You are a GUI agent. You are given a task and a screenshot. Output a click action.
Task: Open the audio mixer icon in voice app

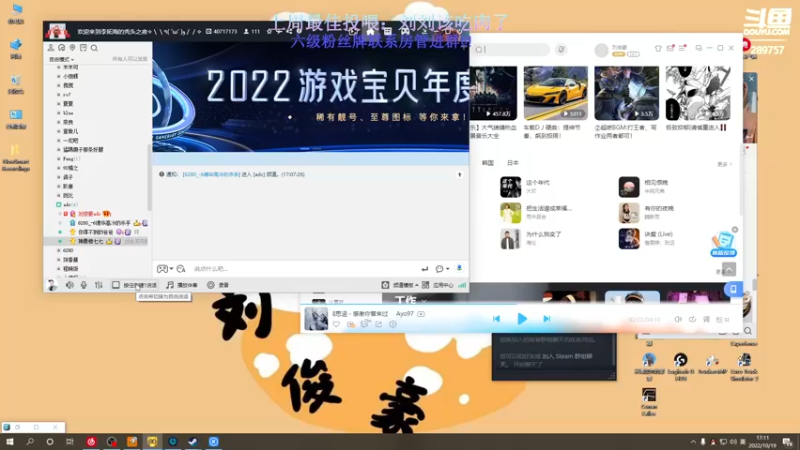point(98,285)
